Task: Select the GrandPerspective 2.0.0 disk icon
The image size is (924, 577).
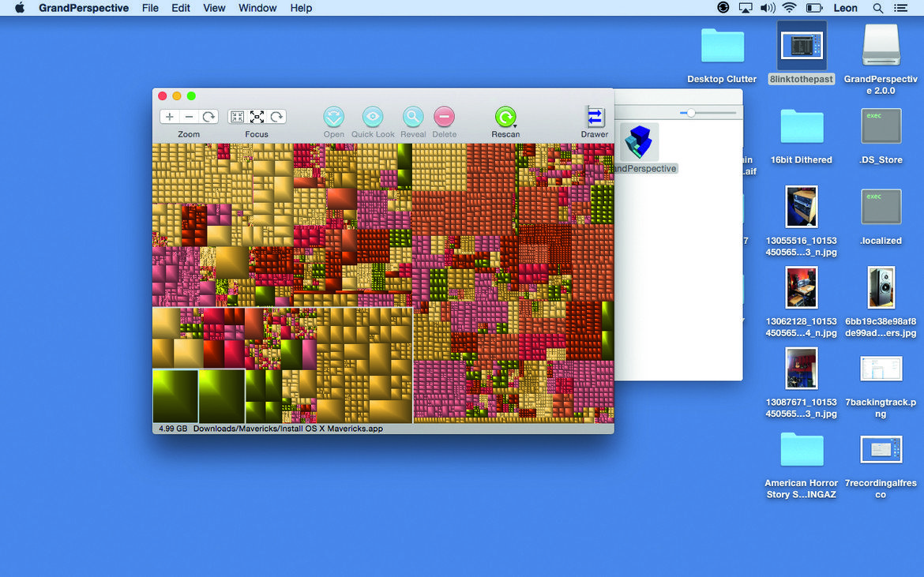Action: coord(881,45)
